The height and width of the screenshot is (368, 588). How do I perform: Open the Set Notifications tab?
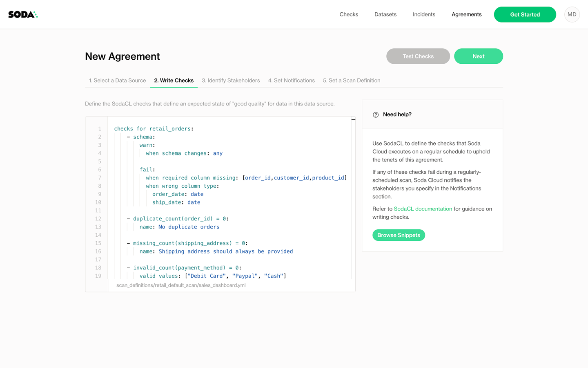[x=292, y=81]
